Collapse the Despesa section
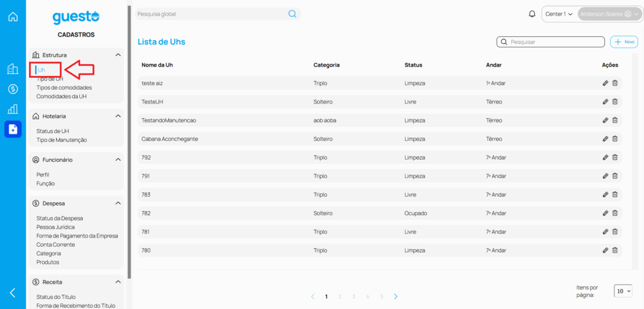This screenshot has height=309, width=644. pos(118,203)
